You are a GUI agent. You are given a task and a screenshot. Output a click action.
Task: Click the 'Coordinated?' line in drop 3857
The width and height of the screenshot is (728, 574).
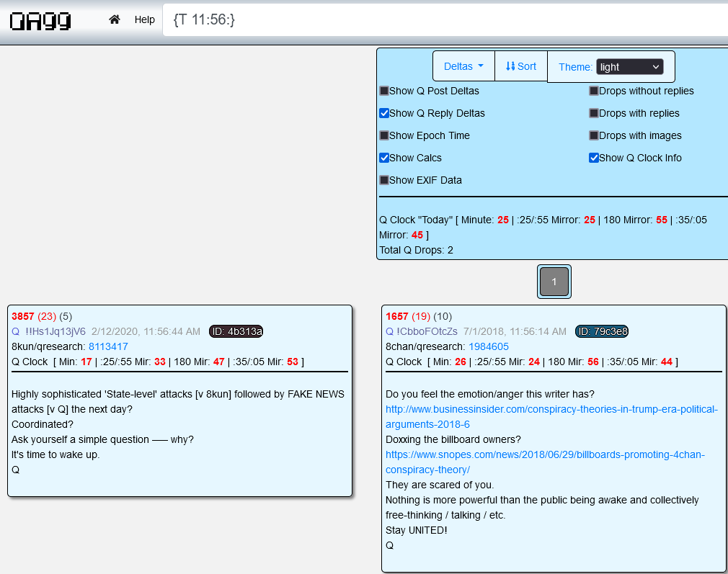(x=43, y=425)
